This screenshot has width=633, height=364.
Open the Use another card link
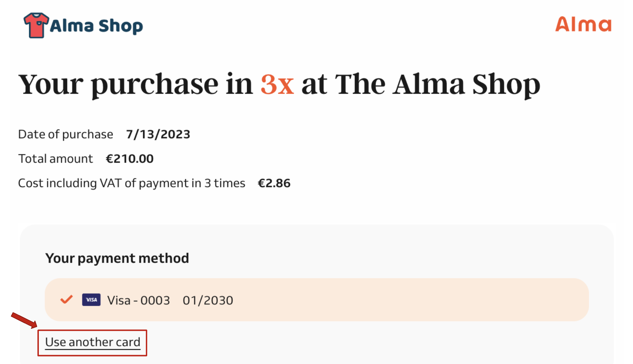[x=93, y=342]
